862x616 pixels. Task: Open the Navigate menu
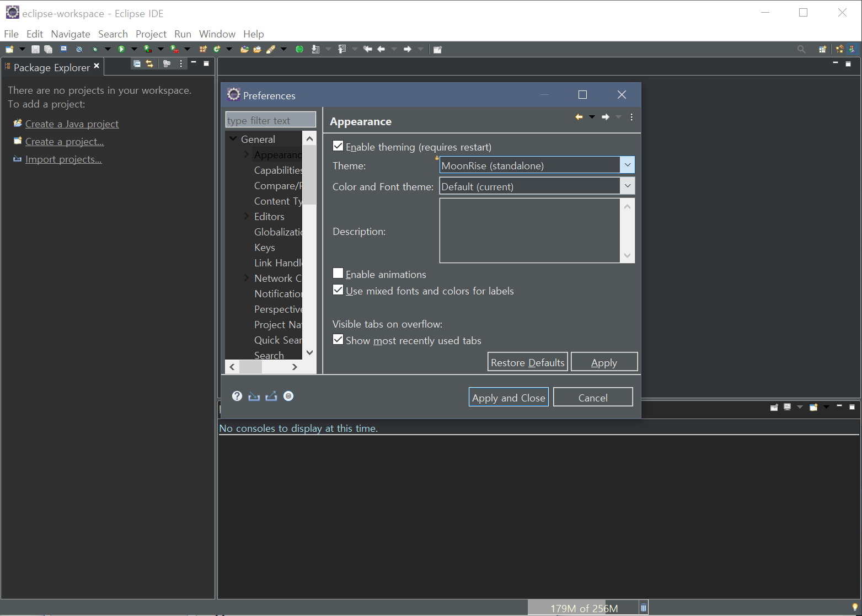pyautogui.click(x=71, y=34)
